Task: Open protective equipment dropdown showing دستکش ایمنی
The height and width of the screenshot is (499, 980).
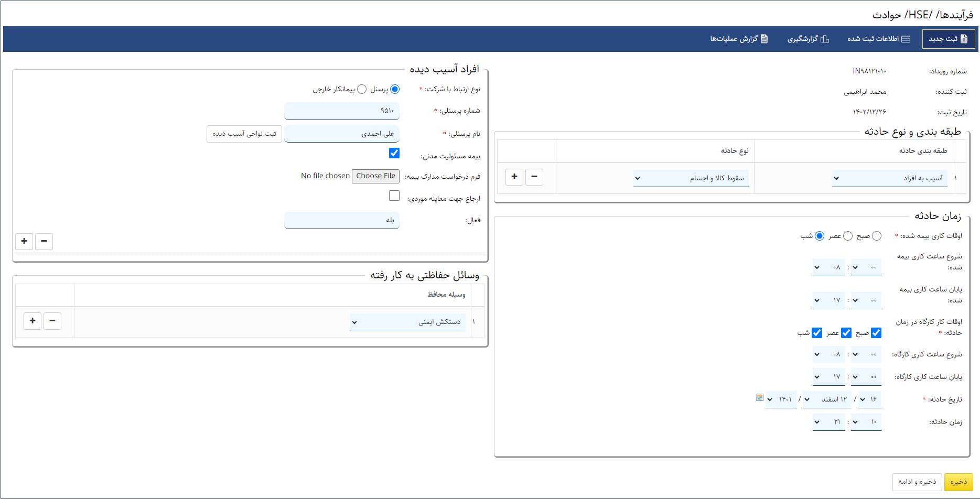Action: click(x=408, y=322)
